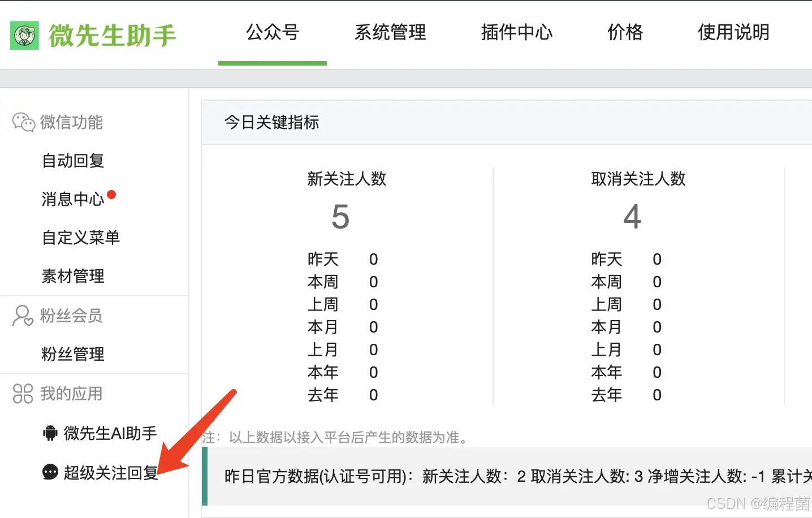The image size is (812, 518).
Task: Open the 系统管理 tab
Action: (x=390, y=32)
